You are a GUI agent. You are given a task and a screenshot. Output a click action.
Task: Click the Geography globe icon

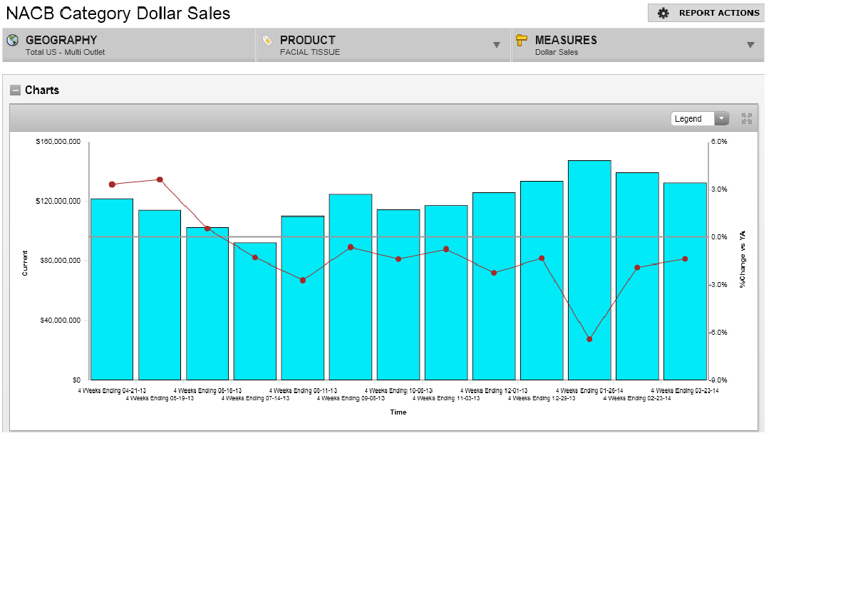[12, 41]
